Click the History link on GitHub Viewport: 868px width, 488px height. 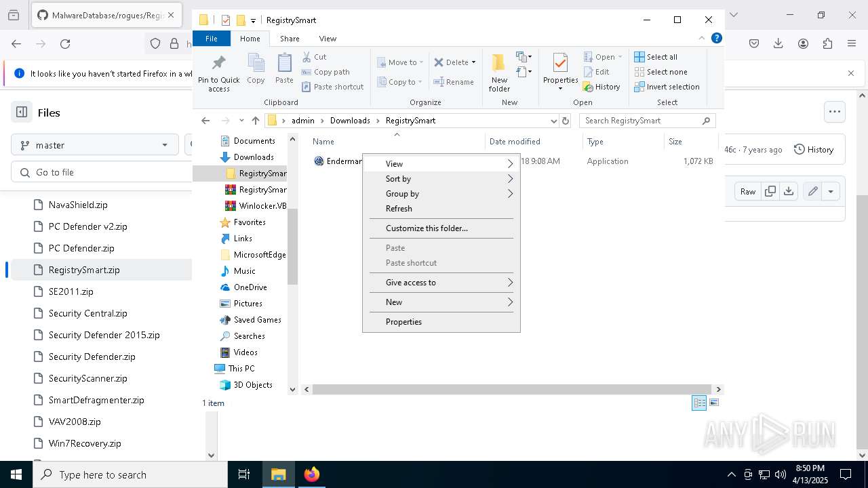click(x=814, y=149)
